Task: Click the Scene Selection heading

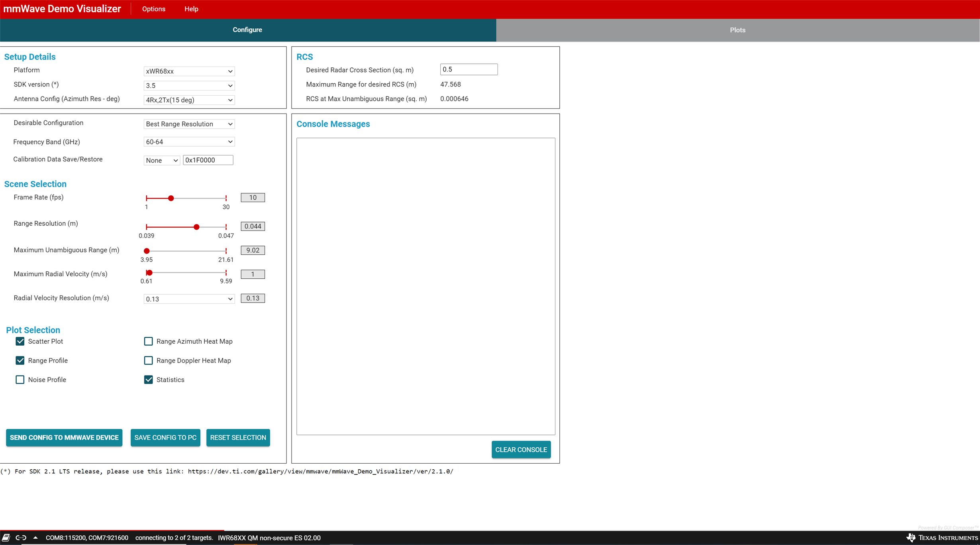Action: pyautogui.click(x=35, y=184)
